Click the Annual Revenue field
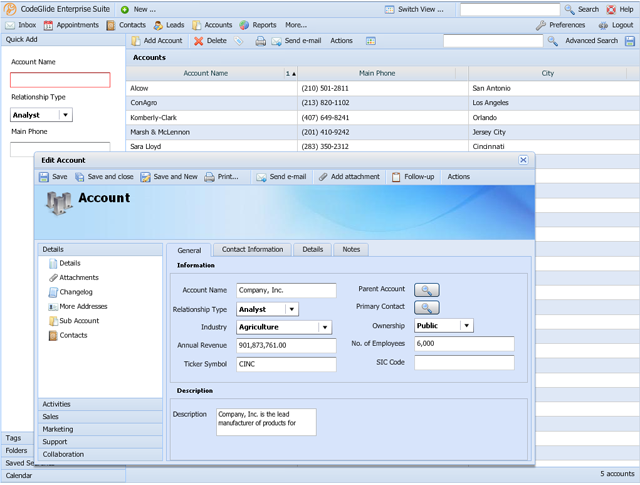The height and width of the screenshot is (485, 640). pos(286,345)
